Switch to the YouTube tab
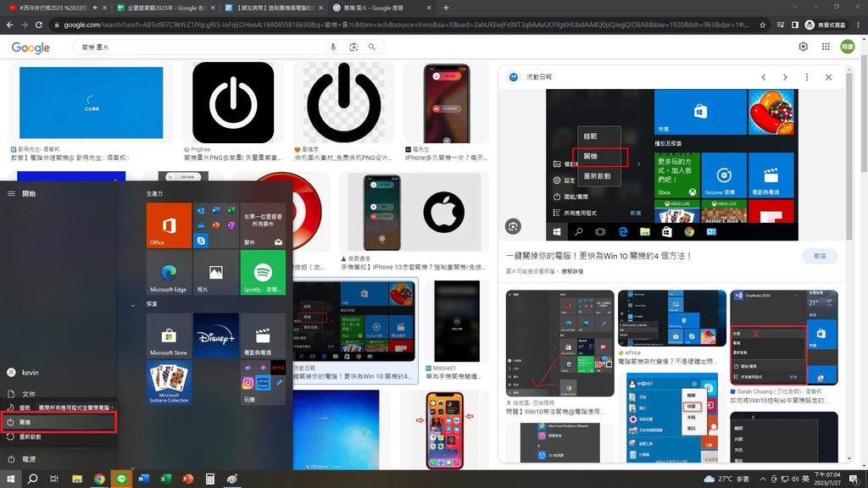The width and height of the screenshot is (868, 488). pos(57,8)
